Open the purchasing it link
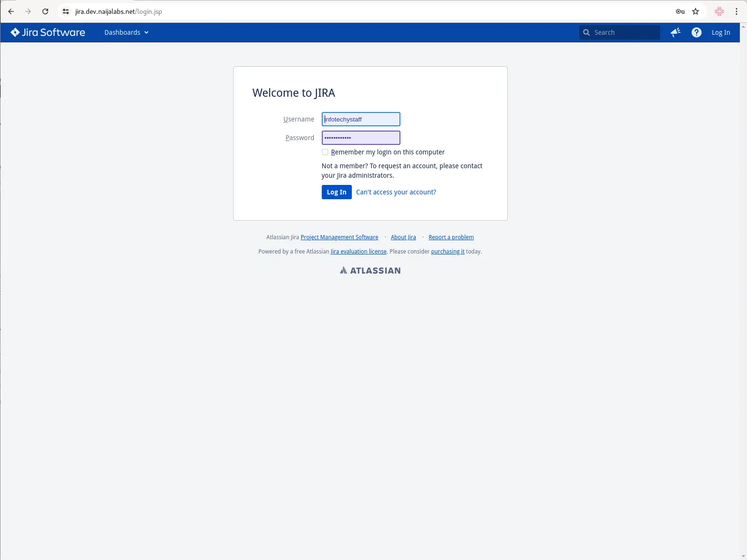The width and height of the screenshot is (747, 560). click(x=448, y=252)
